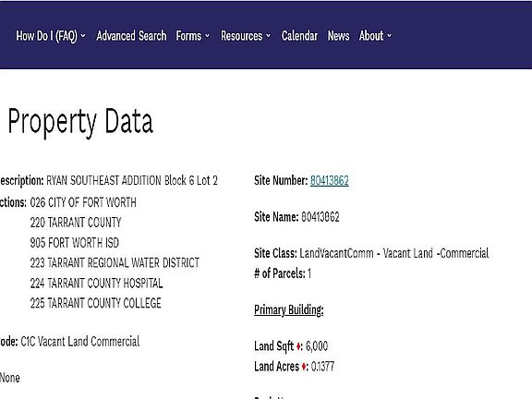Select the Property Data heading
The width and height of the screenshot is (532, 399).
point(80,122)
